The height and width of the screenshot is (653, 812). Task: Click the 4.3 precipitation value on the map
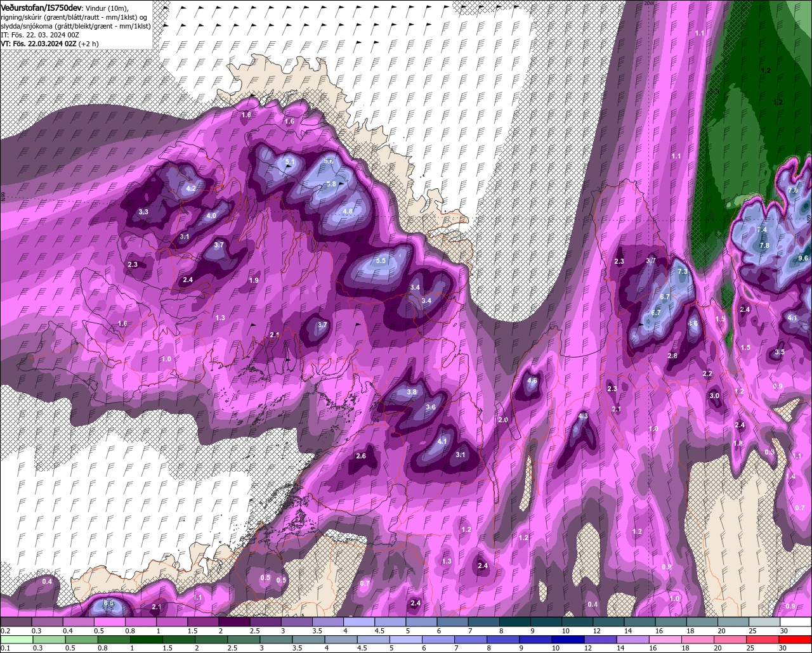584,416
